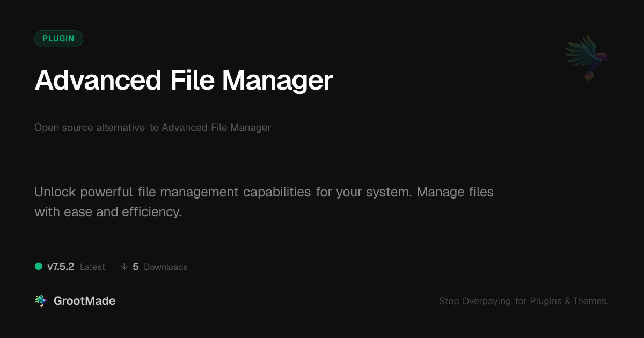Click the Downloads label
The image size is (644, 338).
coord(166,267)
